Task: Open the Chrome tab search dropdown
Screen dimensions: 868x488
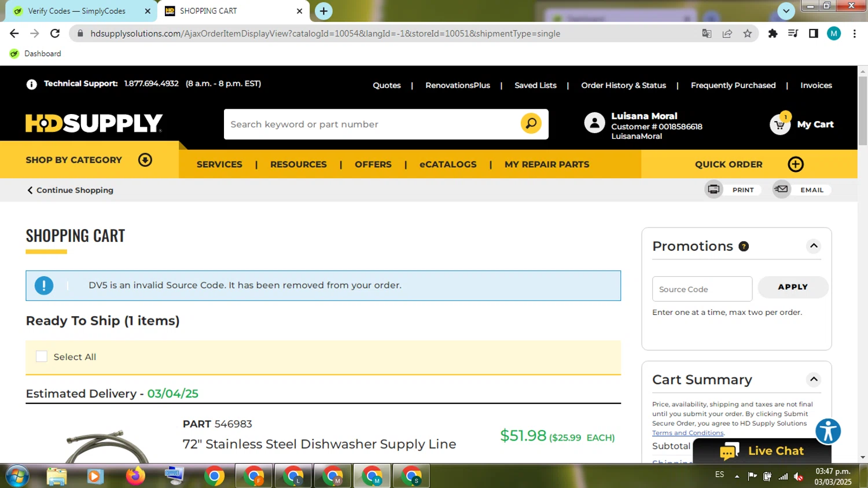Action: point(786,11)
